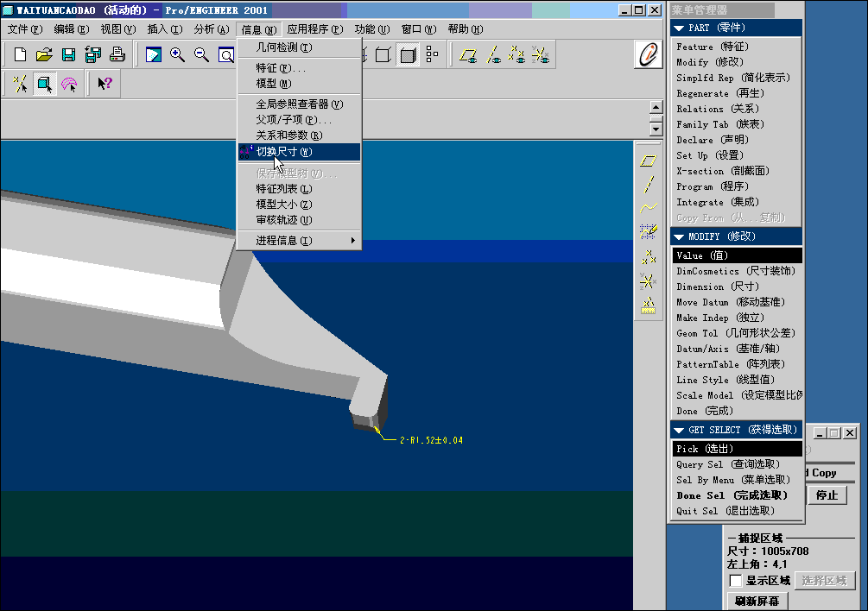This screenshot has width=868, height=611.
Task: Create datum plane from side toolbar
Action: click(x=649, y=161)
